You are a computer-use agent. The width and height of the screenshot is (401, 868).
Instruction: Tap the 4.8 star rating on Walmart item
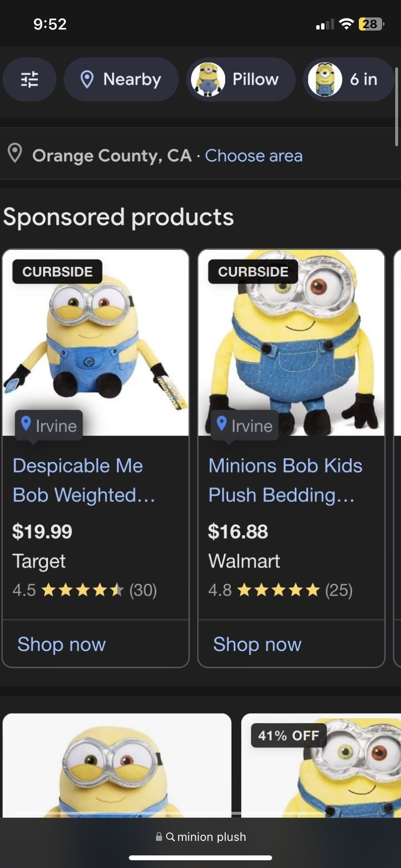click(280, 590)
